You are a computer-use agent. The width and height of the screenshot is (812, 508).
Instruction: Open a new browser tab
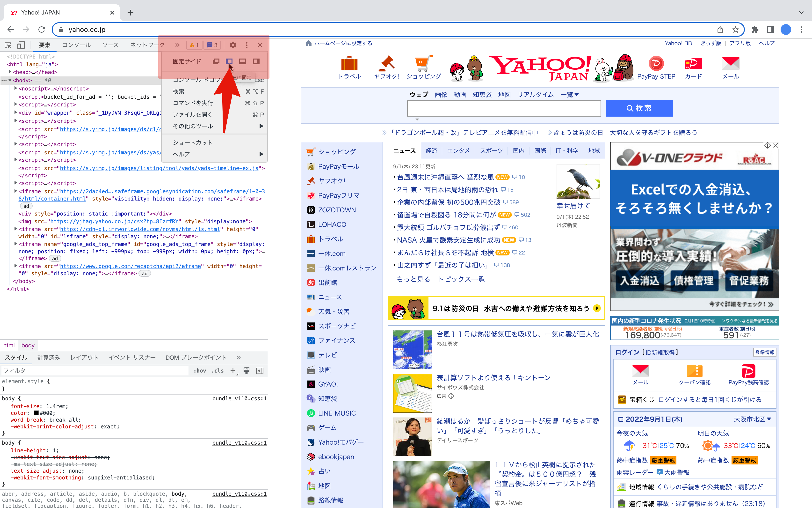point(130,13)
